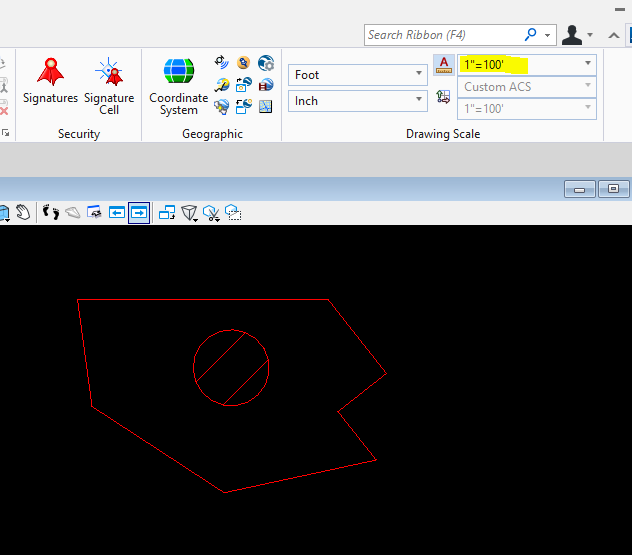
Task: Toggle the ACS plane scale lock icon
Action: coord(443,97)
